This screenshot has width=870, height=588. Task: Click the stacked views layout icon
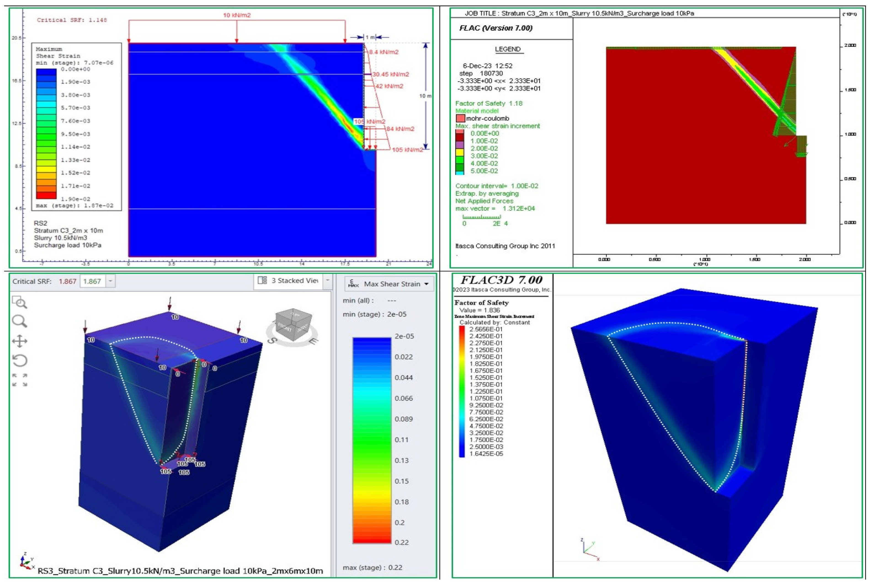coord(262,281)
